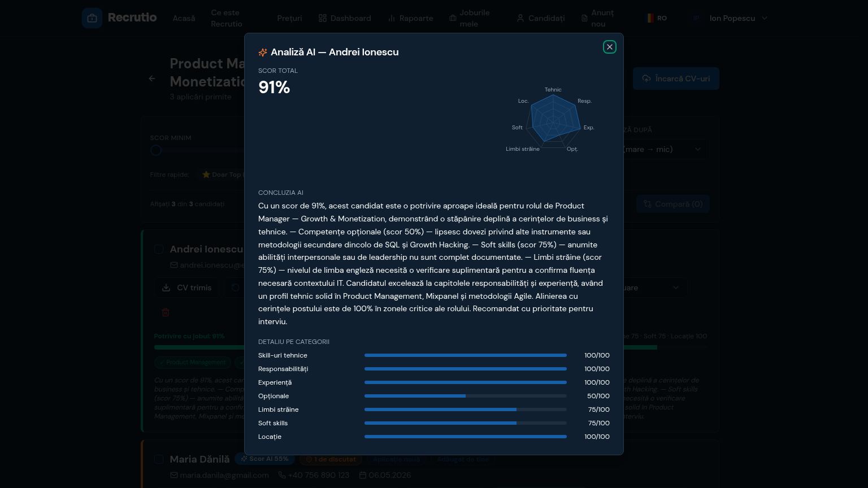This screenshot has width=868, height=488.
Task: Click the Încarcă CV-uri button
Action: coord(676,79)
